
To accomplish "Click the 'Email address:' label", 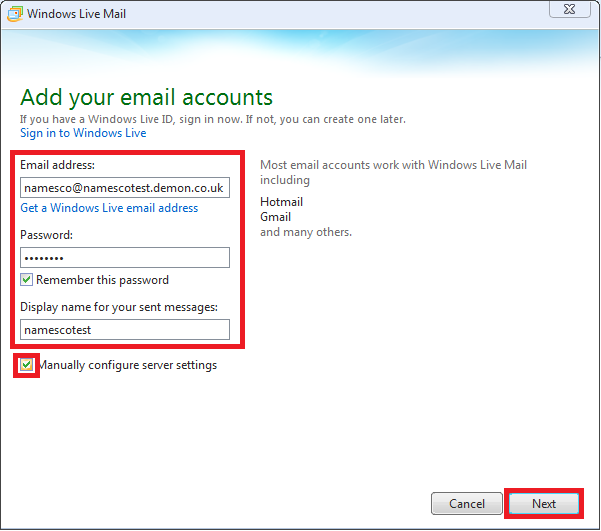I will [x=57, y=165].
